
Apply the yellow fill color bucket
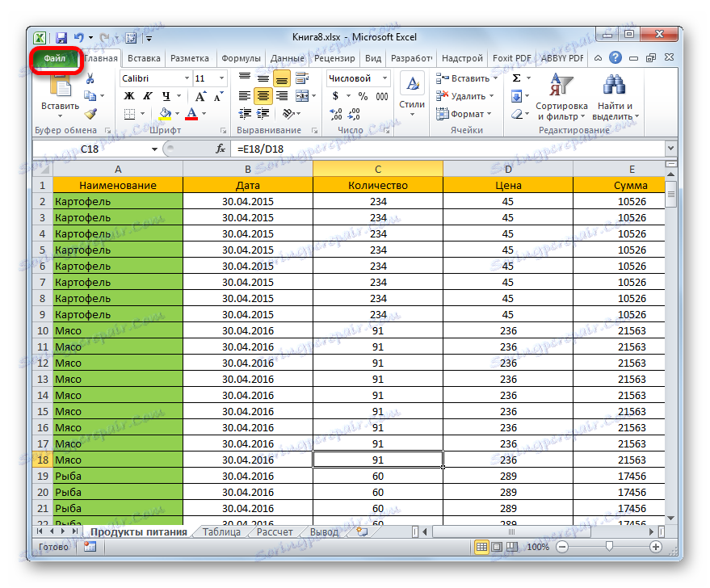pyautogui.click(x=166, y=114)
